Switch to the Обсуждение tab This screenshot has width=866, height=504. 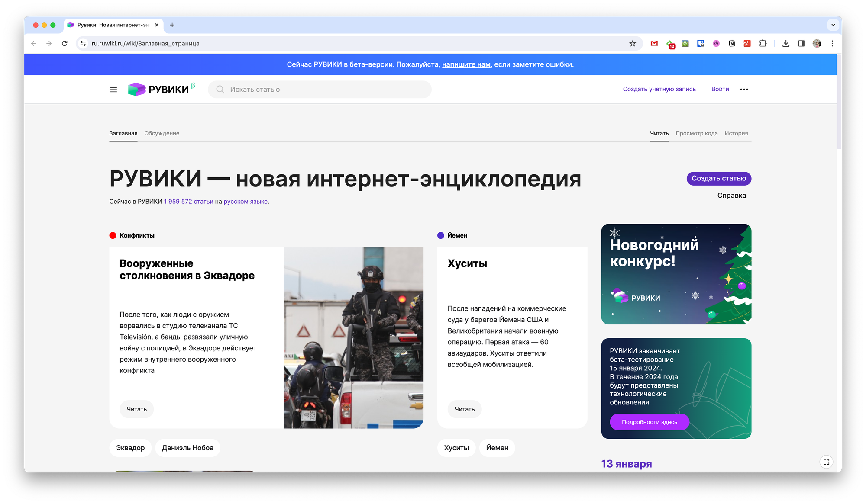(162, 133)
